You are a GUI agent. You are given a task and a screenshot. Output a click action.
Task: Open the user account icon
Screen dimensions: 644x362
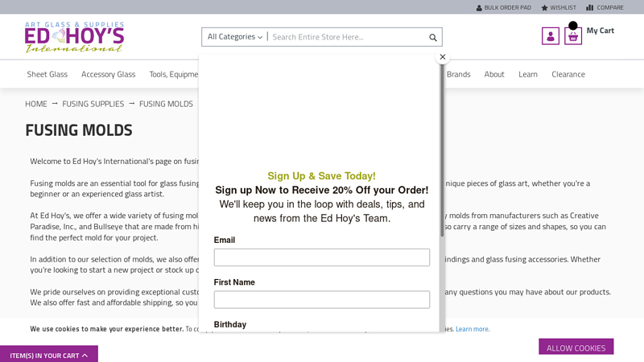pos(550,36)
